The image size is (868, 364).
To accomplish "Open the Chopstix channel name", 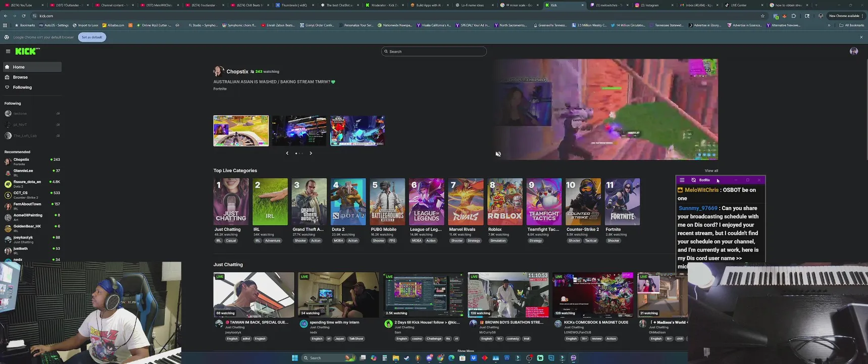I will point(237,72).
